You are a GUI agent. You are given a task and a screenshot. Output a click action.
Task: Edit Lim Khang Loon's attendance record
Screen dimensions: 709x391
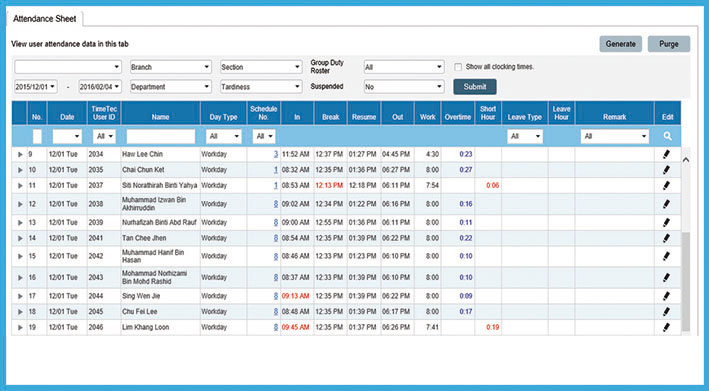point(666,327)
